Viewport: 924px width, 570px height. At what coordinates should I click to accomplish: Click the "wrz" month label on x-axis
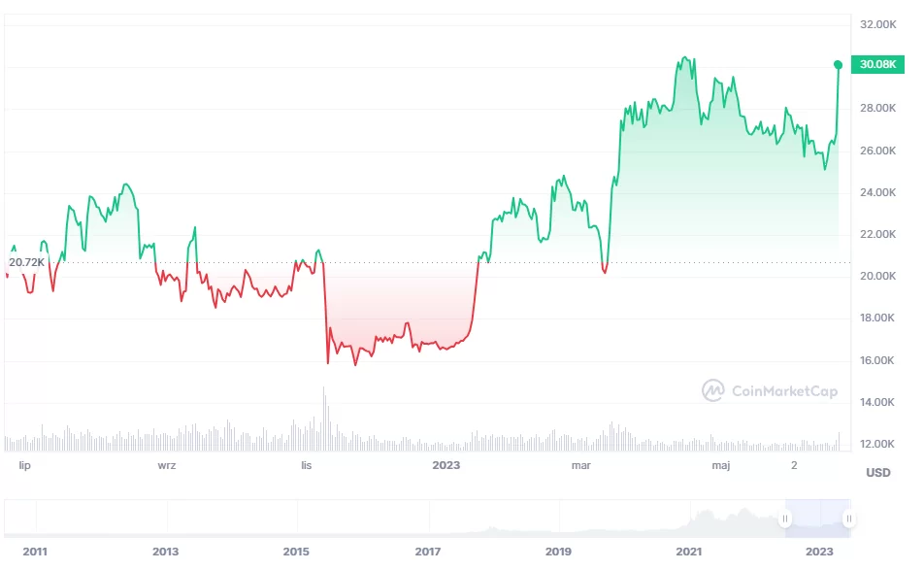[167, 466]
